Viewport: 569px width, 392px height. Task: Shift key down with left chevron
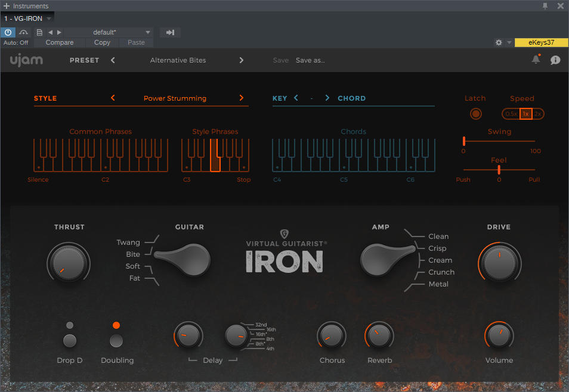(x=296, y=98)
